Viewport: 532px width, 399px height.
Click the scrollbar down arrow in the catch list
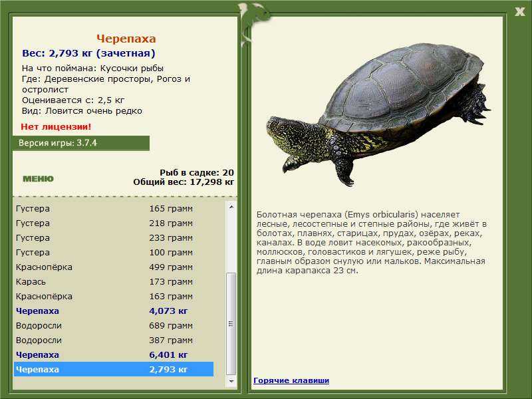(231, 381)
